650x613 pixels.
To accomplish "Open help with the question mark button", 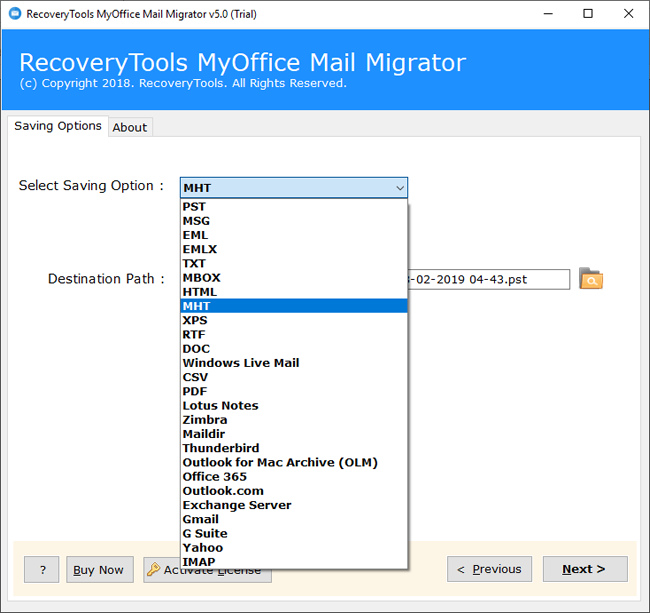I will point(41,569).
